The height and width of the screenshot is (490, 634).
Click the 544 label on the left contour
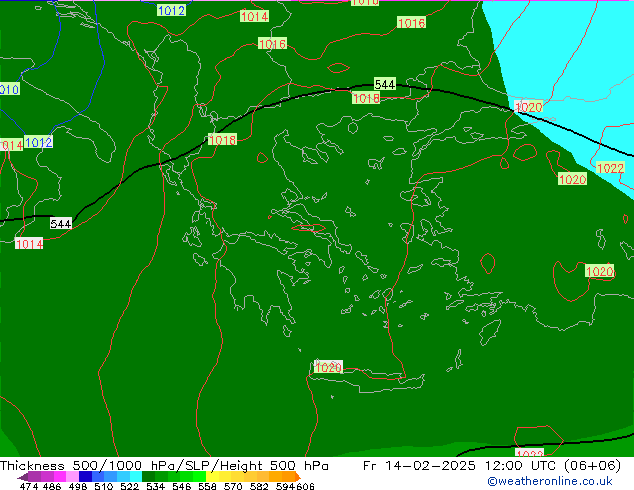pyautogui.click(x=61, y=224)
